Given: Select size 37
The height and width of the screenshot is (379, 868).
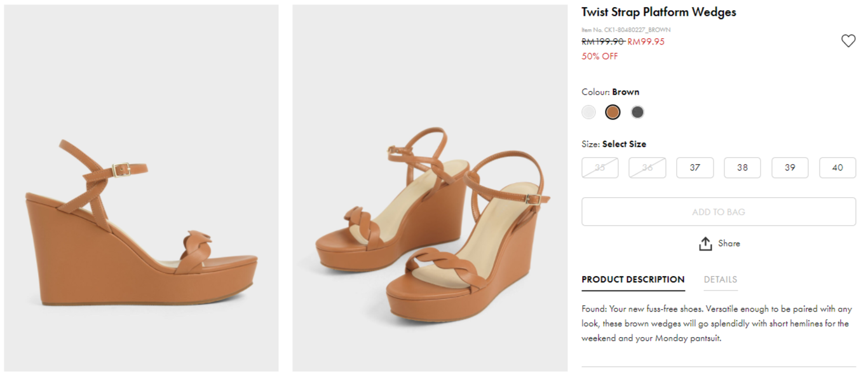Looking at the screenshot, I should 695,168.
